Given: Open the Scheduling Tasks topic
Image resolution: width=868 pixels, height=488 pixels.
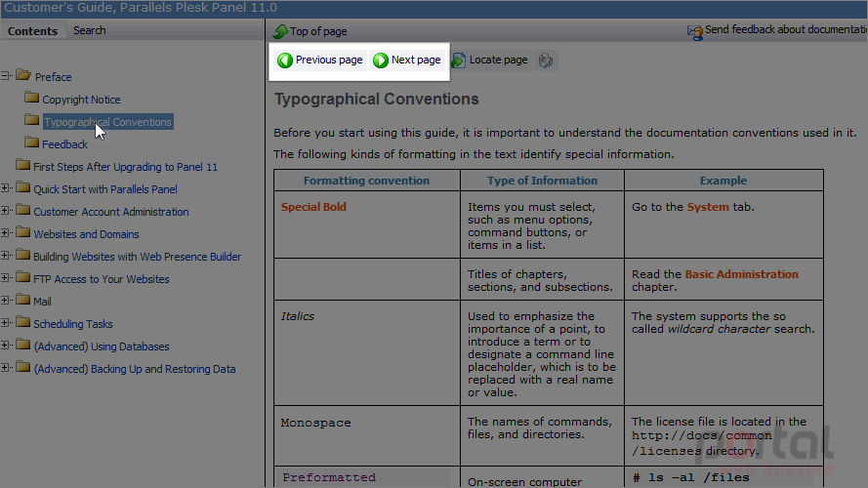Looking at the screenshot, I should [73, 324].
